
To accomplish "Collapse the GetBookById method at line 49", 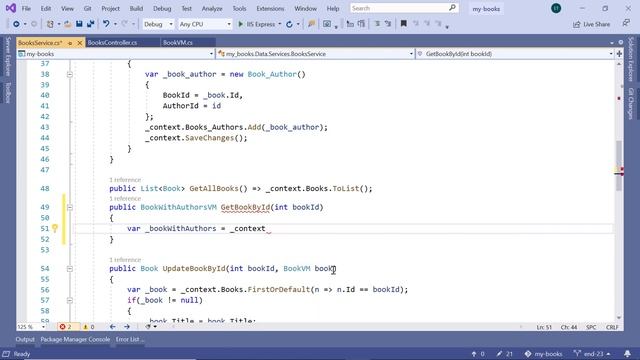I will tap(70, 207).
